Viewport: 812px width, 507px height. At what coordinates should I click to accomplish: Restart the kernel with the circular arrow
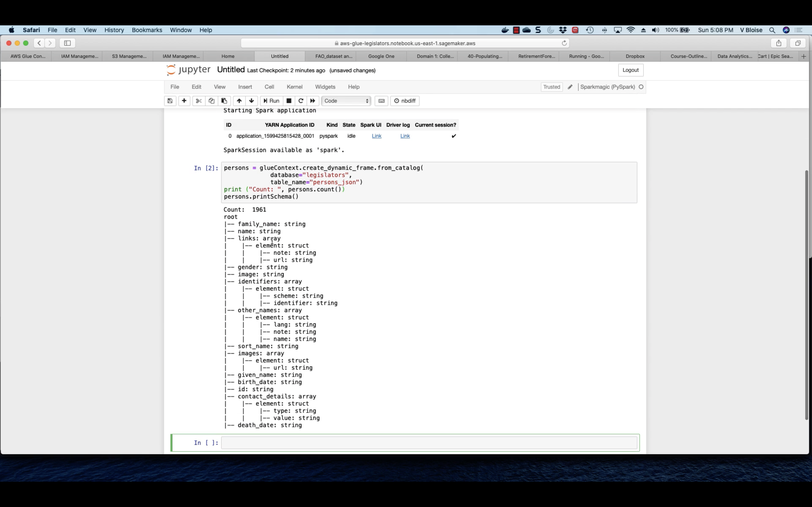point(301,101)
